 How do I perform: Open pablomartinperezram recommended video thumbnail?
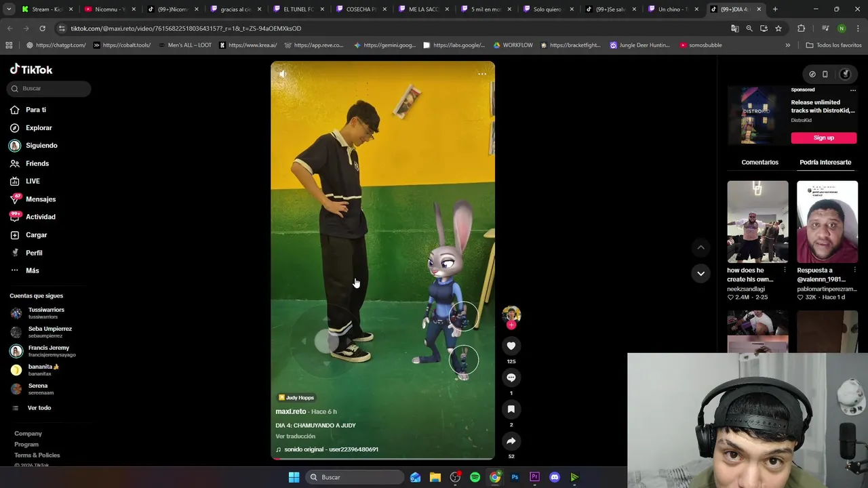827,222
